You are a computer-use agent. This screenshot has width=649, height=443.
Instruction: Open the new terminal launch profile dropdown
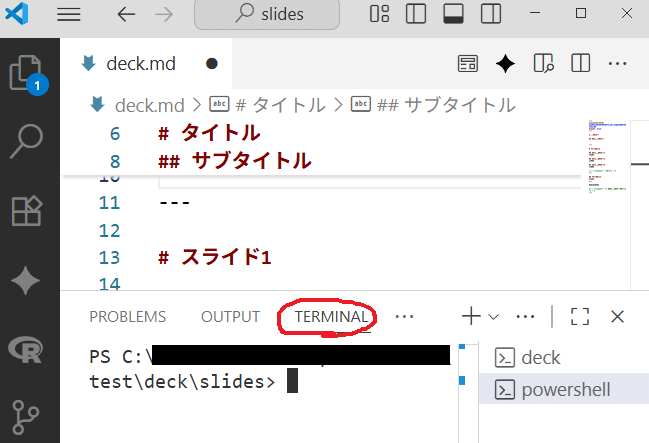click(493, 317)
